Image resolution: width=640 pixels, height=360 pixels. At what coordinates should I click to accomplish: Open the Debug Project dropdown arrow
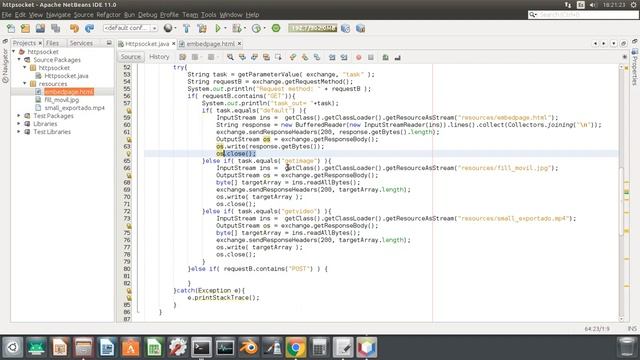pos(245,28)
